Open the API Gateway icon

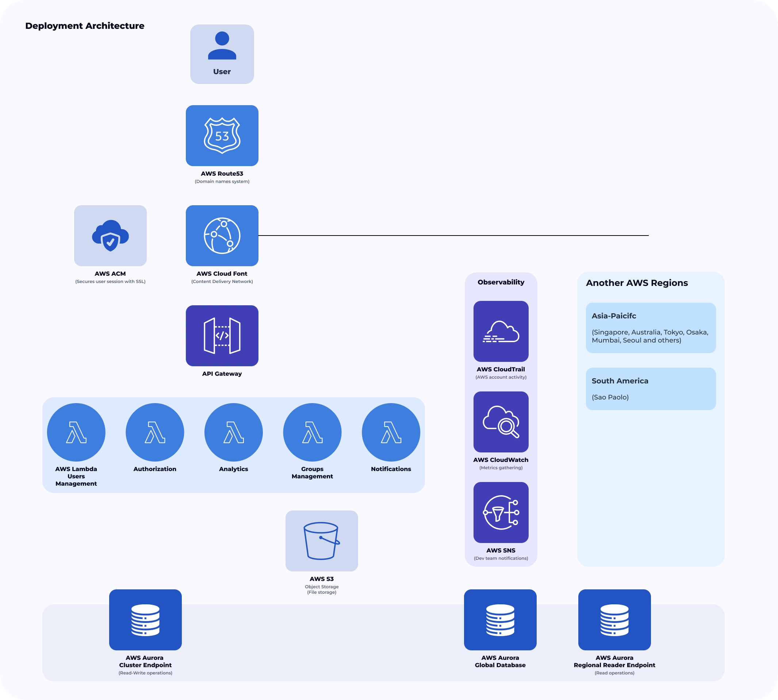coord(222,336)
